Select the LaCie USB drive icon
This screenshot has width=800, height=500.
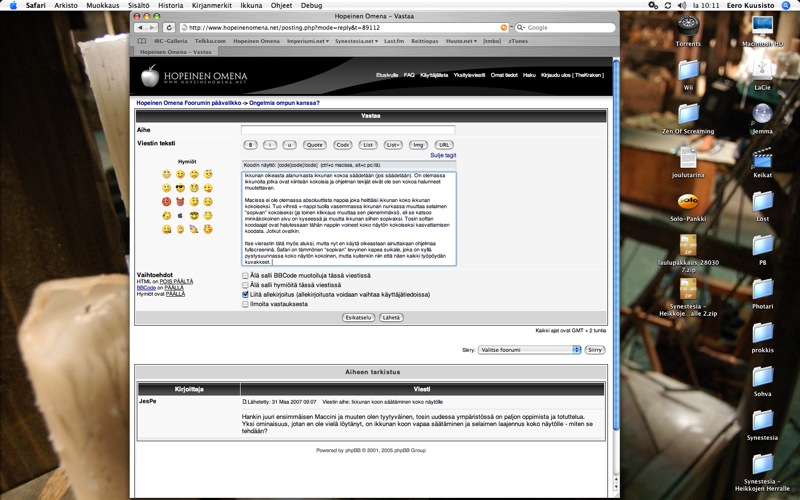tap(762, 70)
